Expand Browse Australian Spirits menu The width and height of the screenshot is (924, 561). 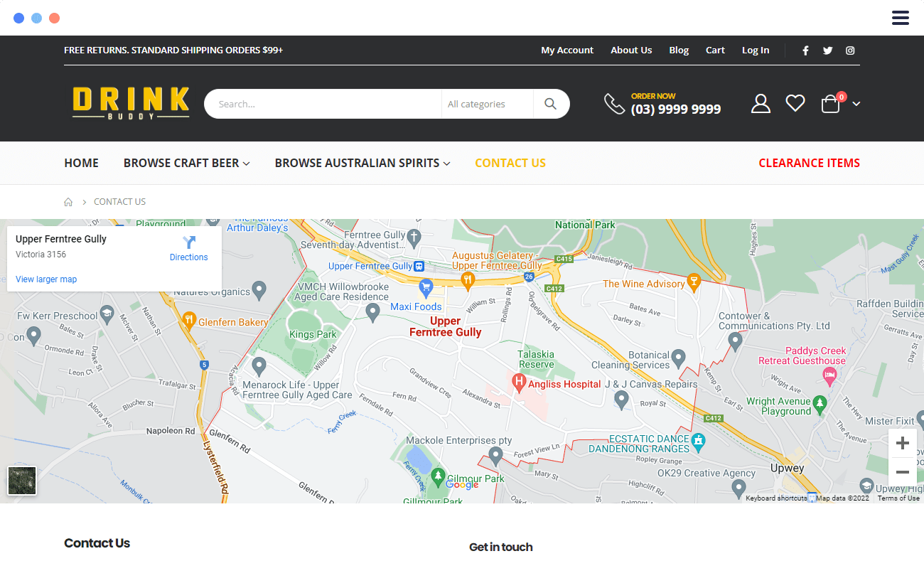pos(362,163)
